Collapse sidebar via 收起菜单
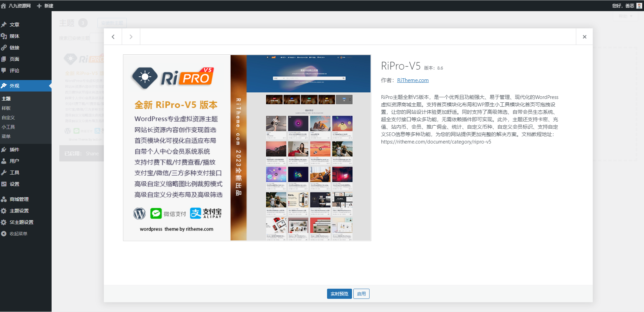This screenshot has width=644, height=312. coord(19,234)
